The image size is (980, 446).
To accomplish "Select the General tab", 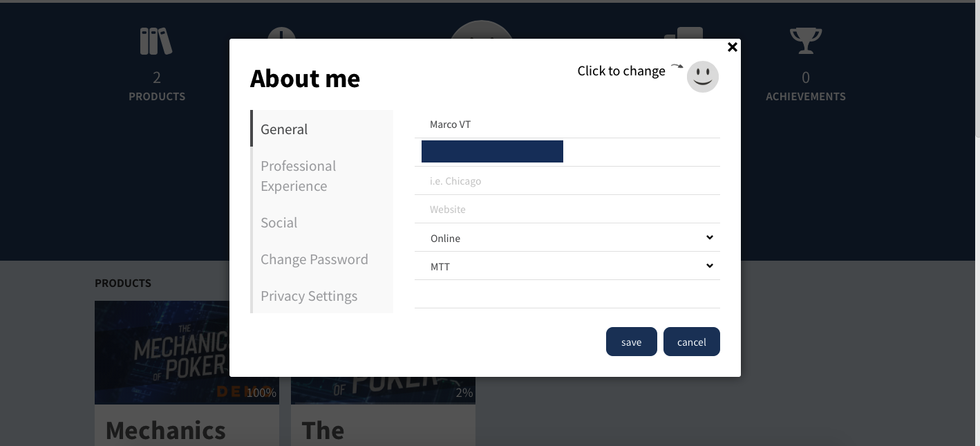I will [x=323, y=129].
